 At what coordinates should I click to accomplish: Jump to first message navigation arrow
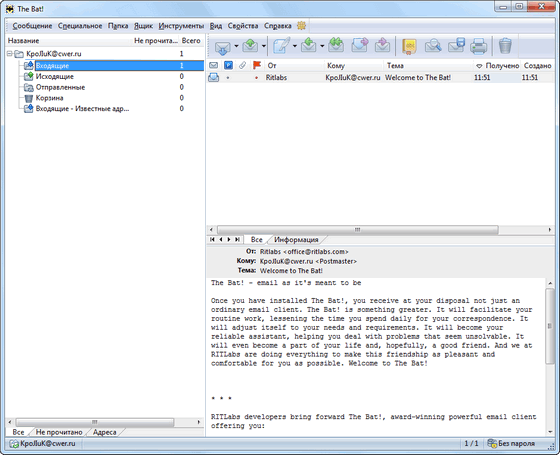coord(212,239)
